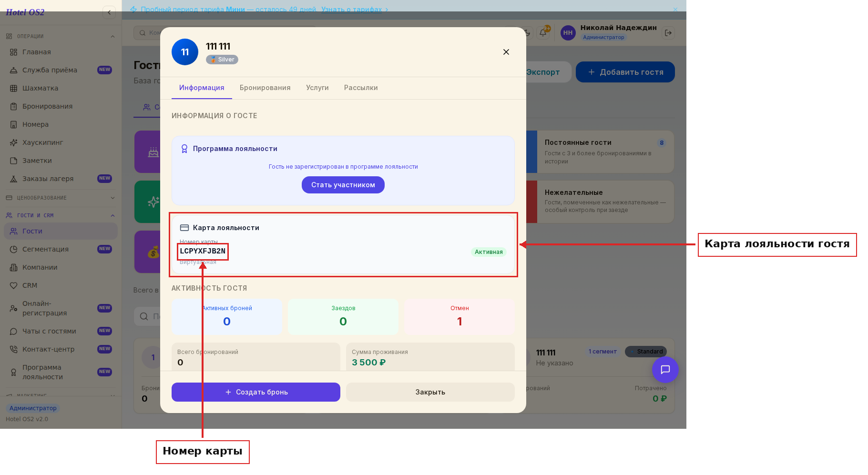Switch to the Услуги tab

317,88
